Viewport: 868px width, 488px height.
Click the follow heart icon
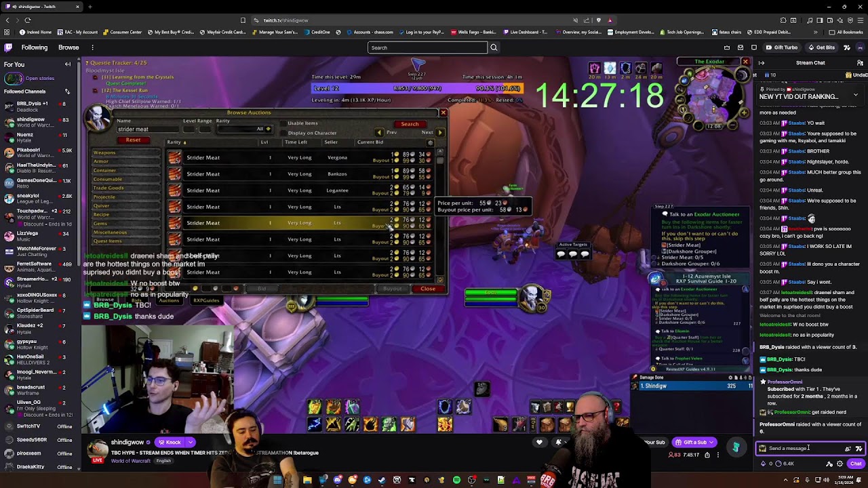click(539, 443)
